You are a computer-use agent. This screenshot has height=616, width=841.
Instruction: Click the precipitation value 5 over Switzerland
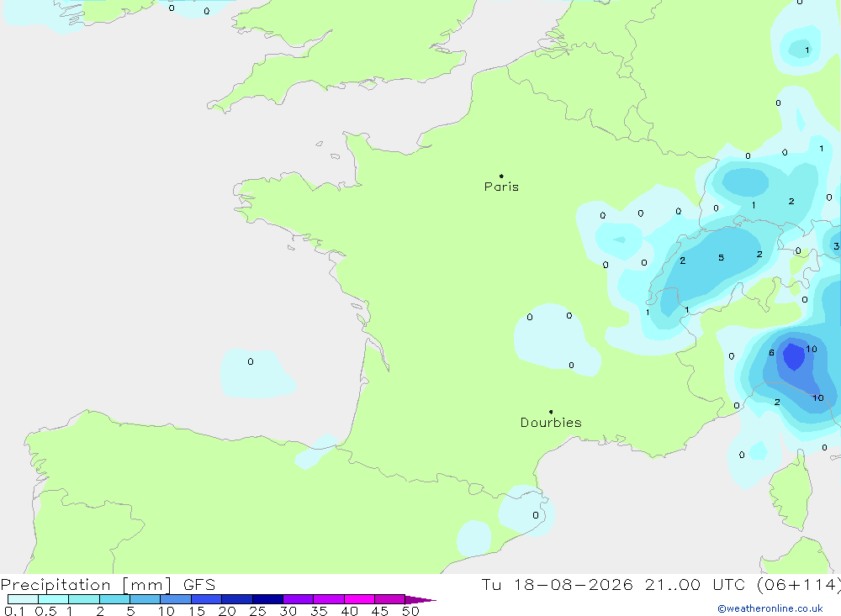[x=721, y=258]
